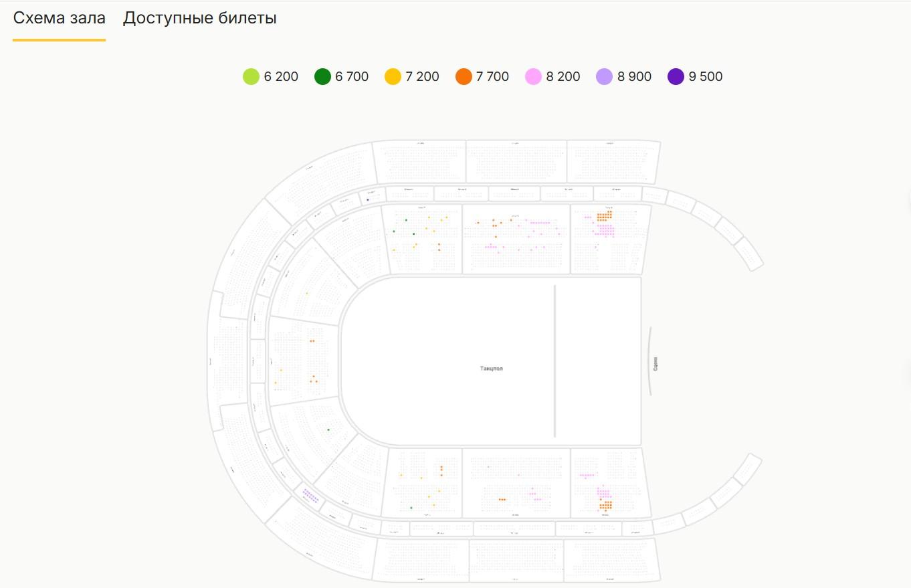
Task: Pick the dark purple 9 500 legend swatch
Action: point(676,77)
